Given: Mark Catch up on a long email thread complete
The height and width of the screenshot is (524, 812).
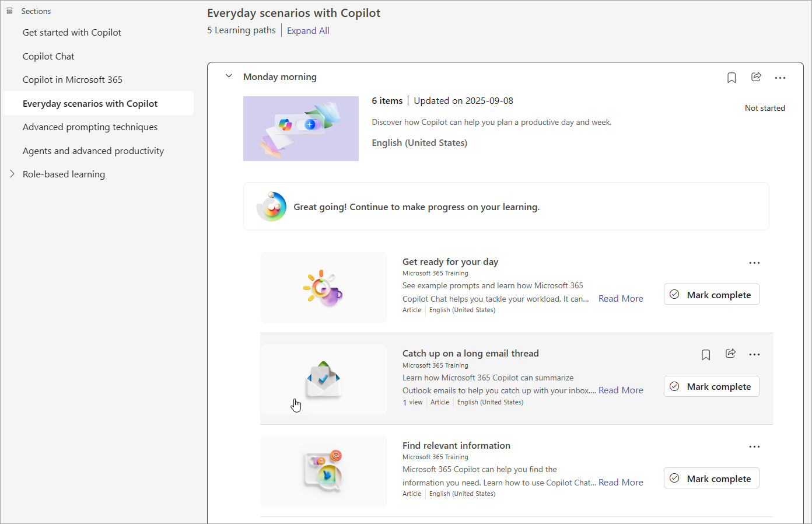Looking at the screenshot, I should coord(711,386).
